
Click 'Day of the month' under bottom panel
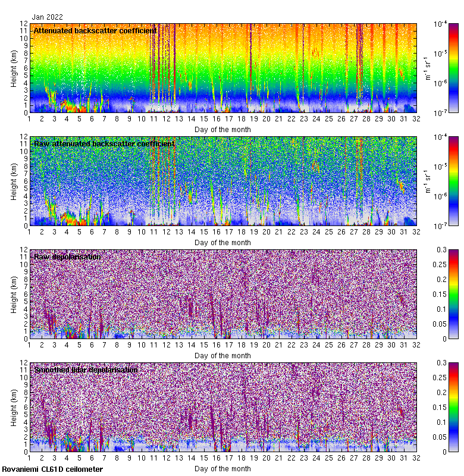click(x=222, y=468)
